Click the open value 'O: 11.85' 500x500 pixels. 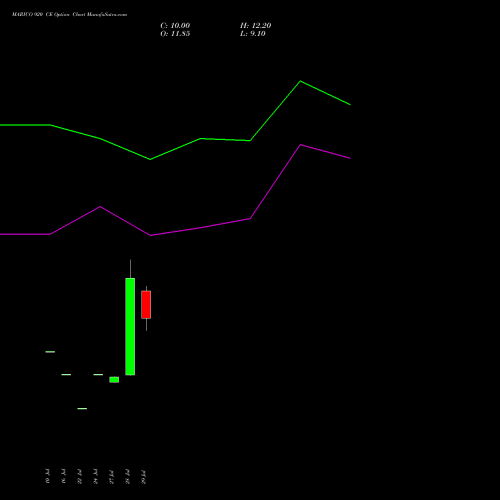pyautogui.click(x=175, y=34)
